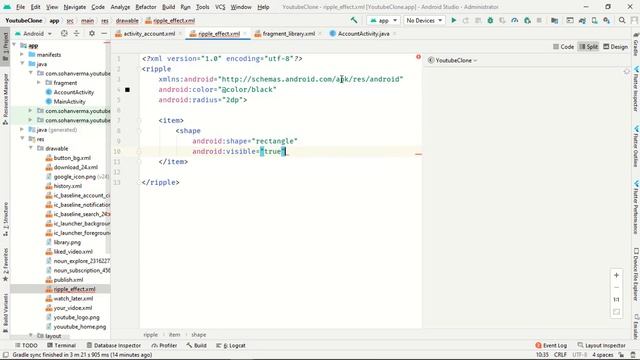Image resolution: width=640 pixels, height=360 pixels.
Task: Collapse the app module tree node
Action: click(15, 45)
